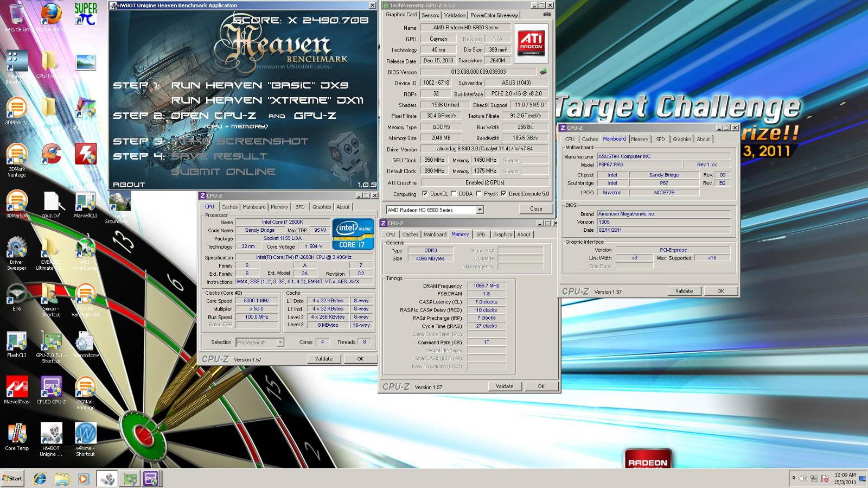The width and height of the screenshot is (868, 488).
Task: Click the Close button in GPU-Z
Action: tap(536, 208)
